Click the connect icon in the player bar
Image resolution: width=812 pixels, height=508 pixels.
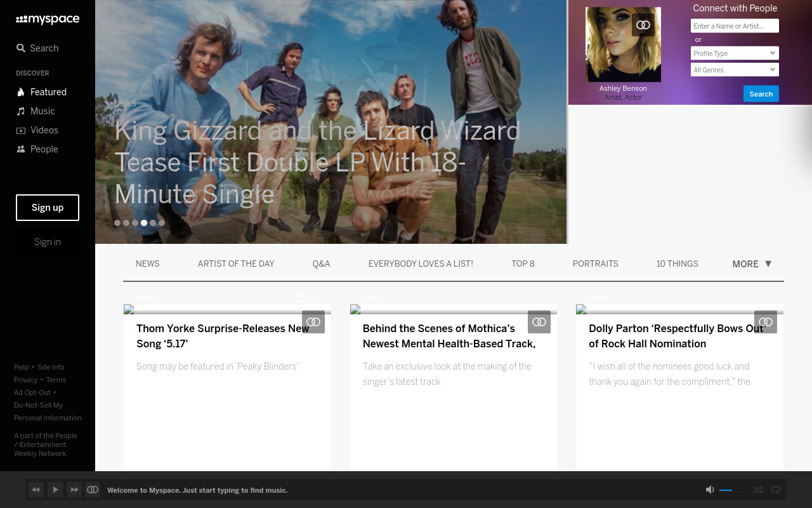(93, 490)
